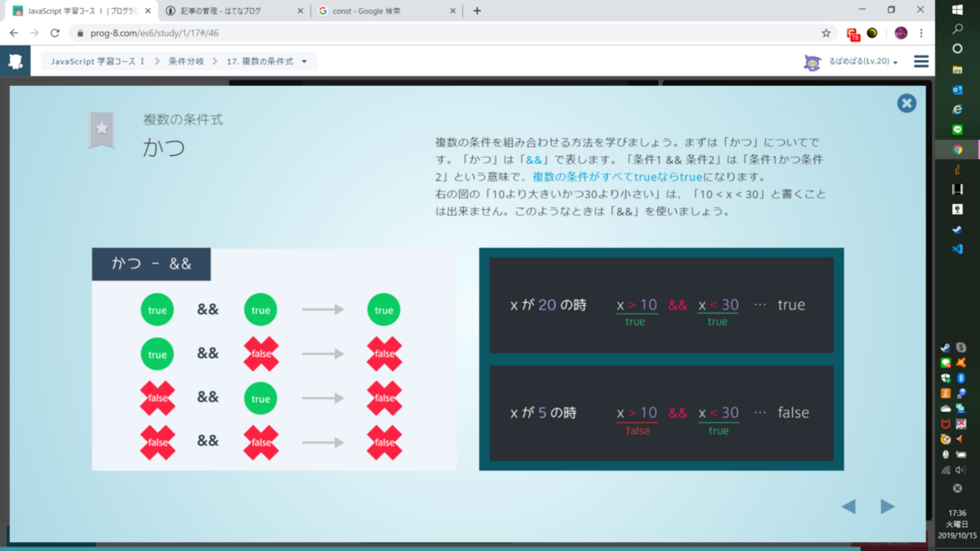Screen dimensions: 980x551
Task: Open the Wi-Fi network tray icon
Action: pos(945,470)
